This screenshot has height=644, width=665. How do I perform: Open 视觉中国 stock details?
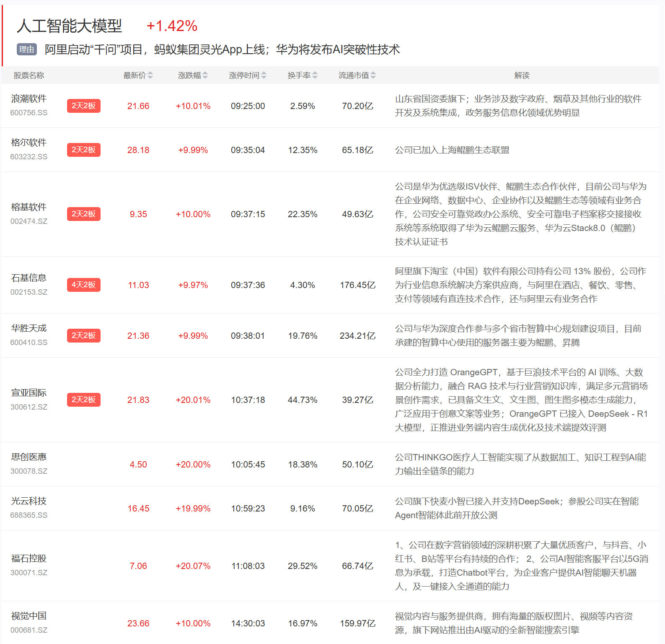(29, 616)
